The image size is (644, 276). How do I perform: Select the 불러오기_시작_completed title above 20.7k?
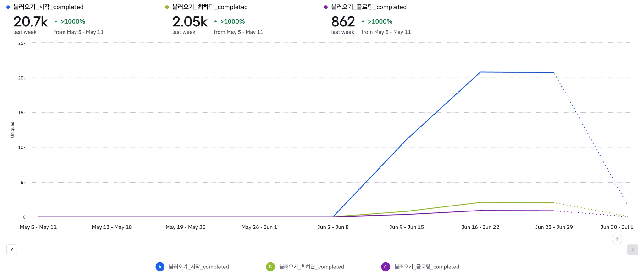pyautogui.click(x=48, y=7)
